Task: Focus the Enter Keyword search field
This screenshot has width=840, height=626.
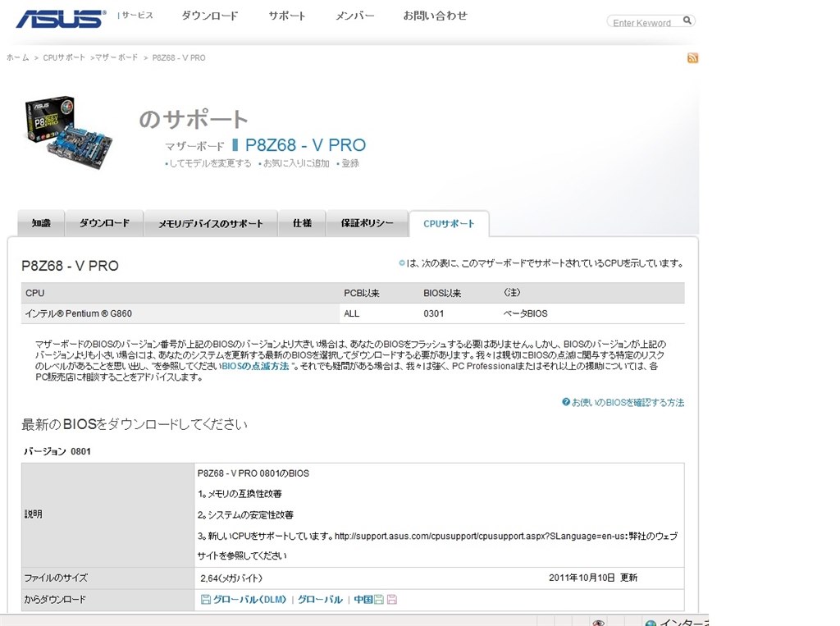Action: [x=644, y=22]
